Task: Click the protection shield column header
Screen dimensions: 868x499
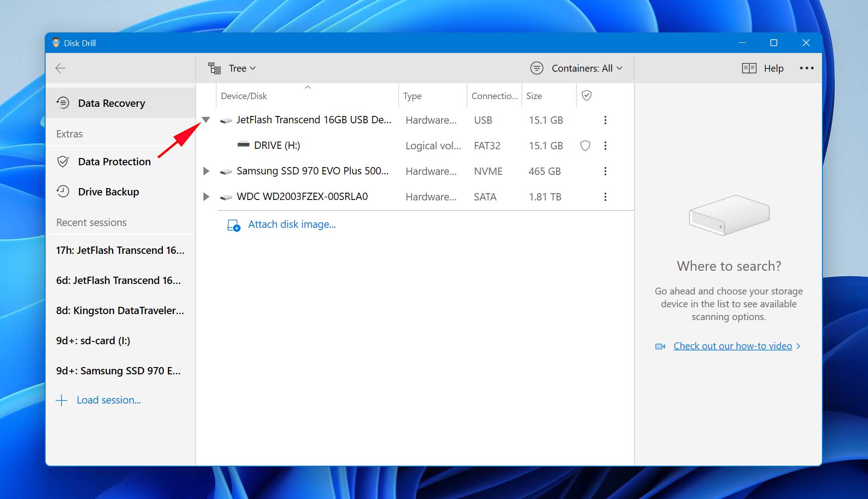Action: tap(587, 95)
